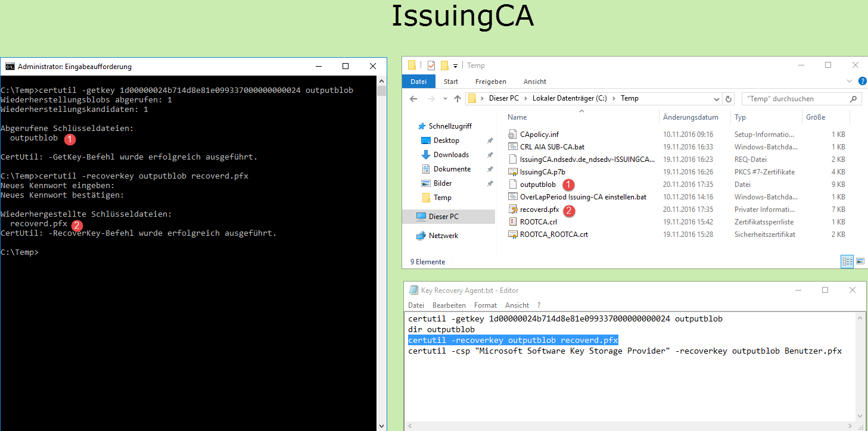Expand the address bar history dropdown
Screen dimensions: 868x431
[717, 99]
